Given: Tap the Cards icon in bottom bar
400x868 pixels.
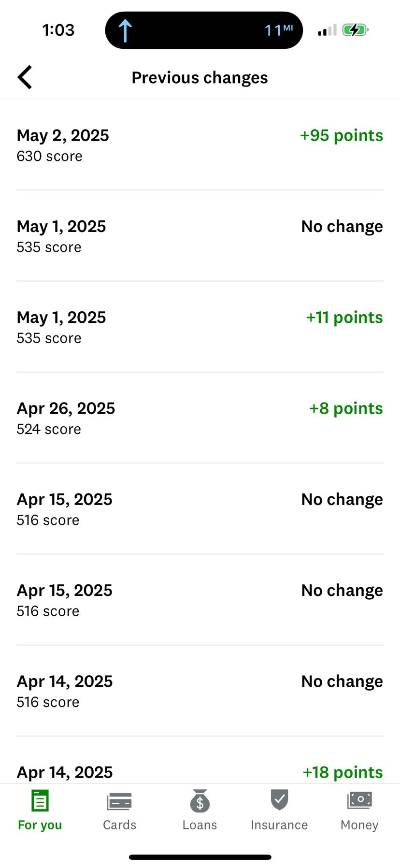Looking at the screenshot, I should tap(119, 801).
